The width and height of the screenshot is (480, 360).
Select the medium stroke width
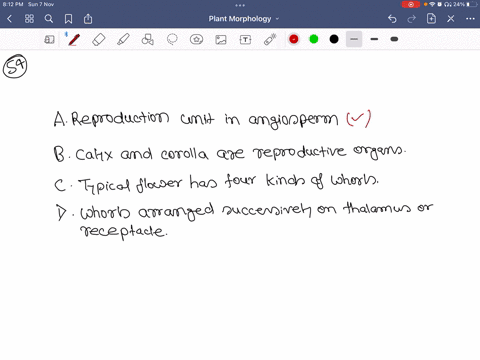point(374,39)
